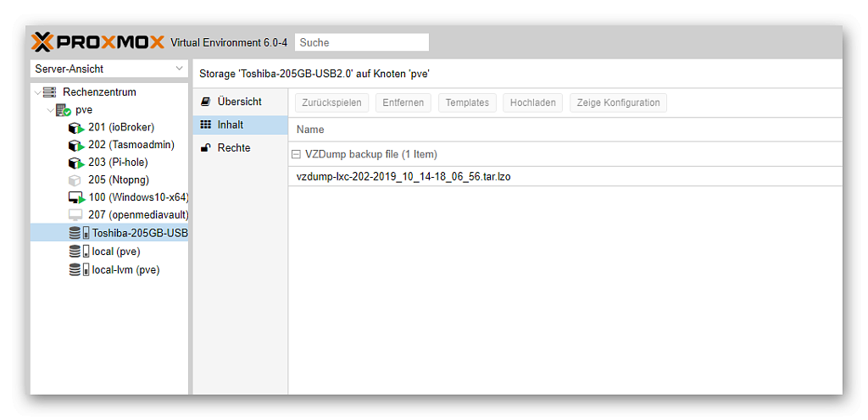This screenshot has width=868, height=420.
Task: Click the Proxmox logo
Action: (x=97, y=42)
